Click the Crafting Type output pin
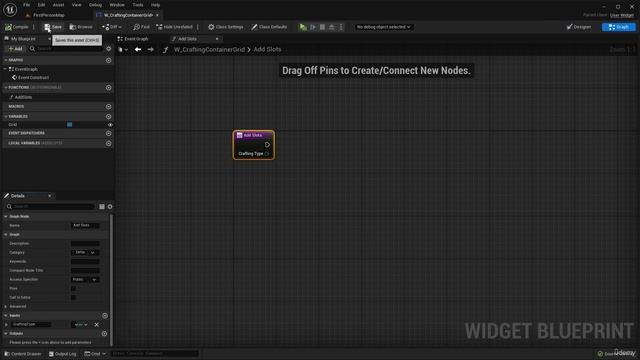640x360 pixels. pos(267,154)
